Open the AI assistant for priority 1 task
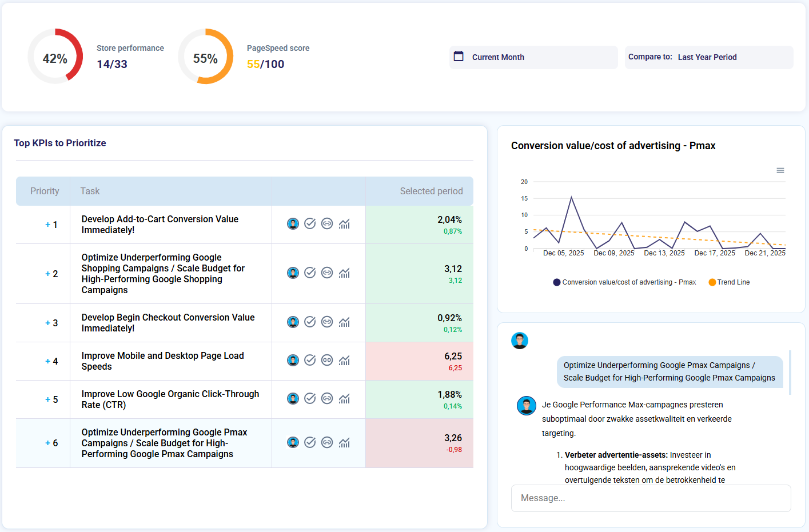The width and height of the screenshot is (809, 532). [x=293, y=224]
